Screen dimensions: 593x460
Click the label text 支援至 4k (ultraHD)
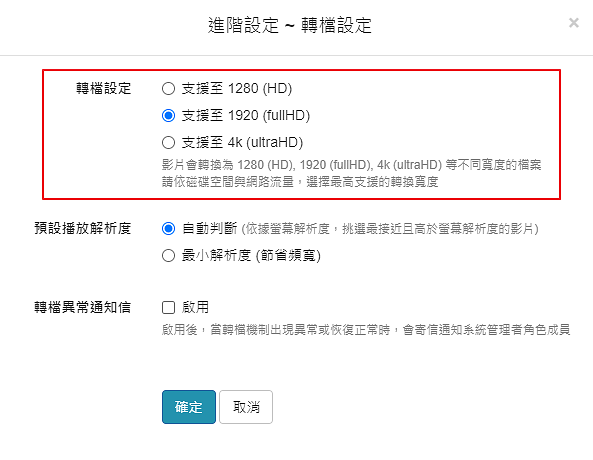coord(242,143)
